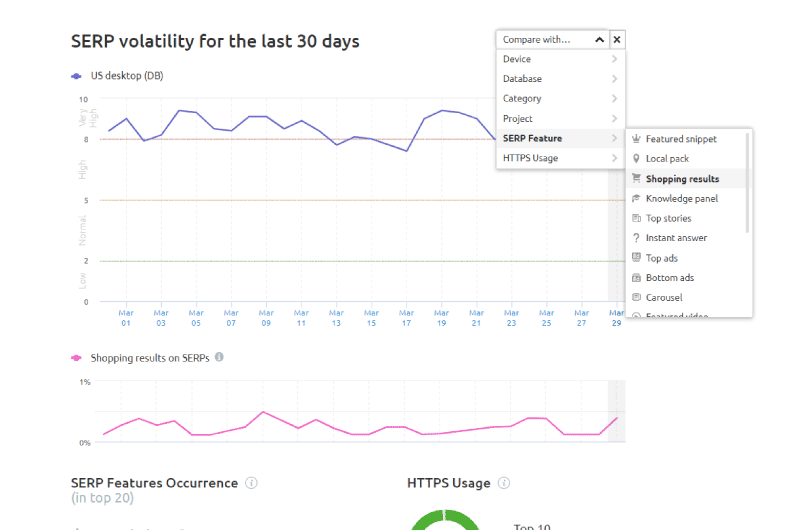Choose Top ads from submenu
Screen dimensions: 800x530
pyautogui.click(x=686, y=258)
